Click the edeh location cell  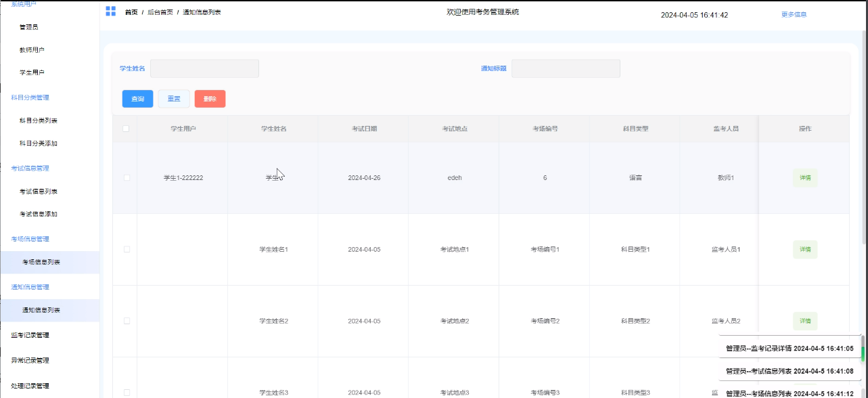pos(455,178)
